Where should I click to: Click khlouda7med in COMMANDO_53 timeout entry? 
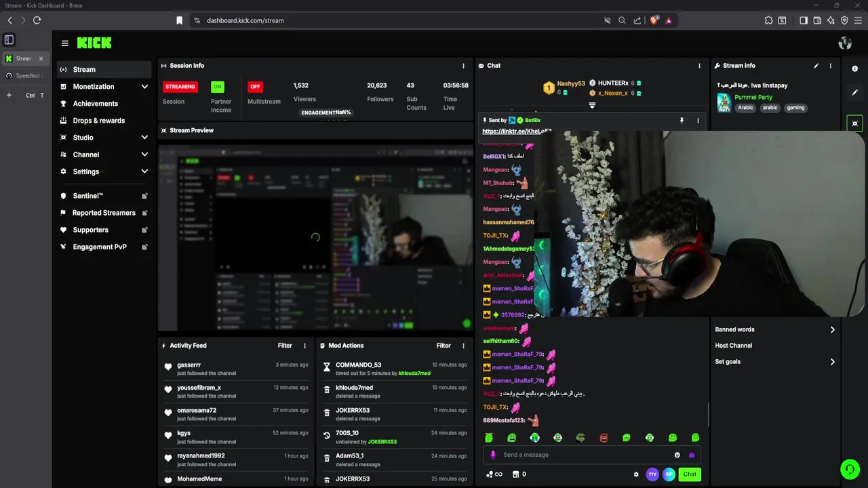414,373
